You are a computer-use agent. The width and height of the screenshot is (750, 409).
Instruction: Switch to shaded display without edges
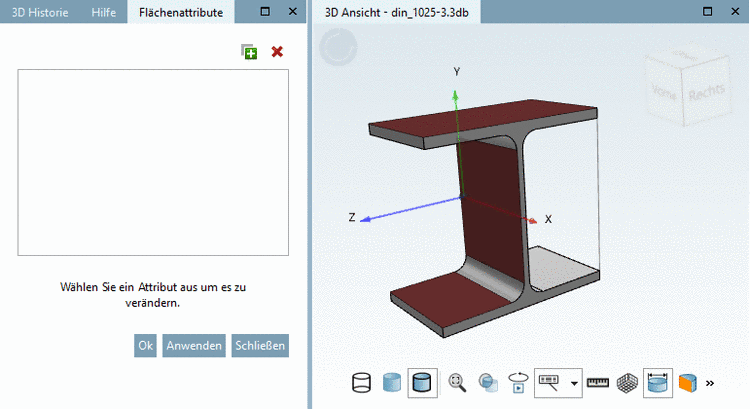[x=392, y=383]
